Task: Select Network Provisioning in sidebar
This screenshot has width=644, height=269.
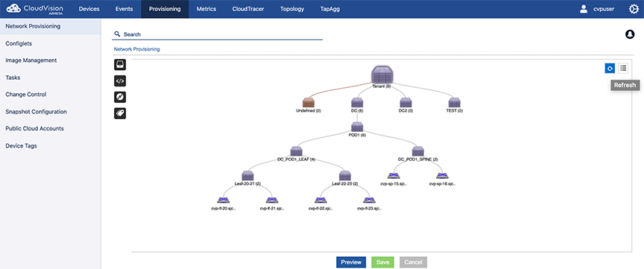Action: coord(50,26)
